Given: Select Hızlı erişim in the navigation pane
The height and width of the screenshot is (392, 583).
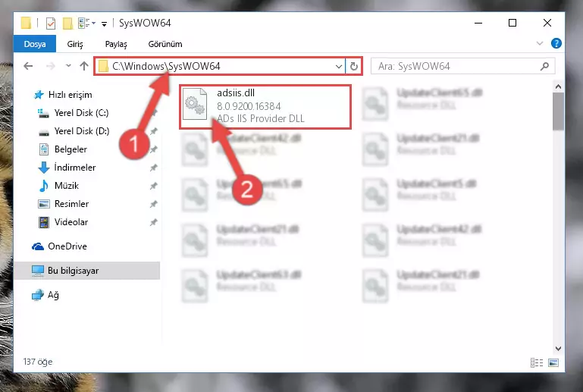Looking at the screenshot, I should pyautogui.click(x=63, y=95).
